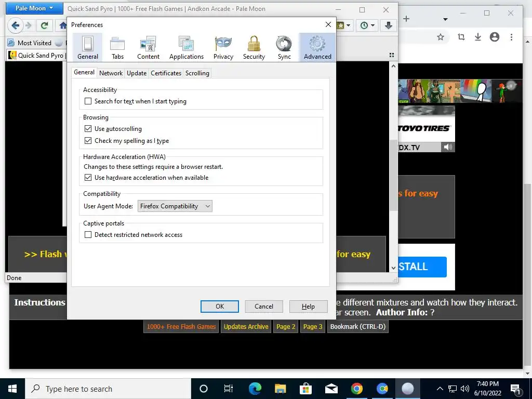Screen dimensions: 532x399
Task: Open Pale Moon history clock button
Action: (x=367, y=25)
